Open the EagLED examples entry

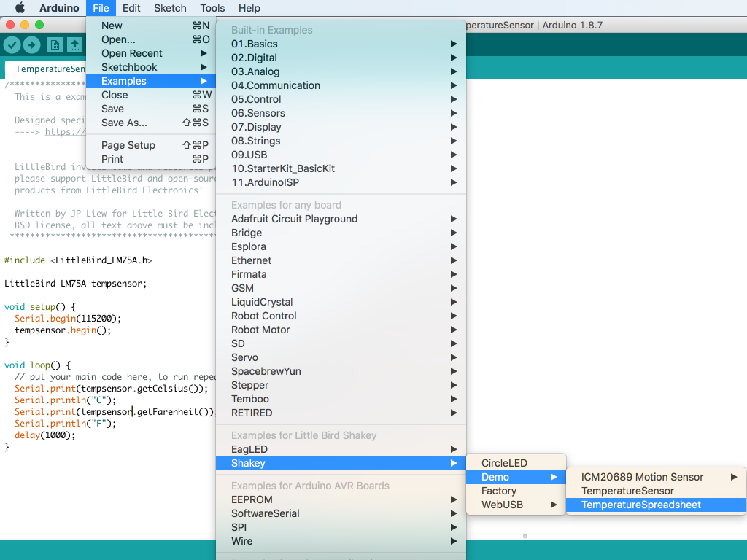[341, 449]
